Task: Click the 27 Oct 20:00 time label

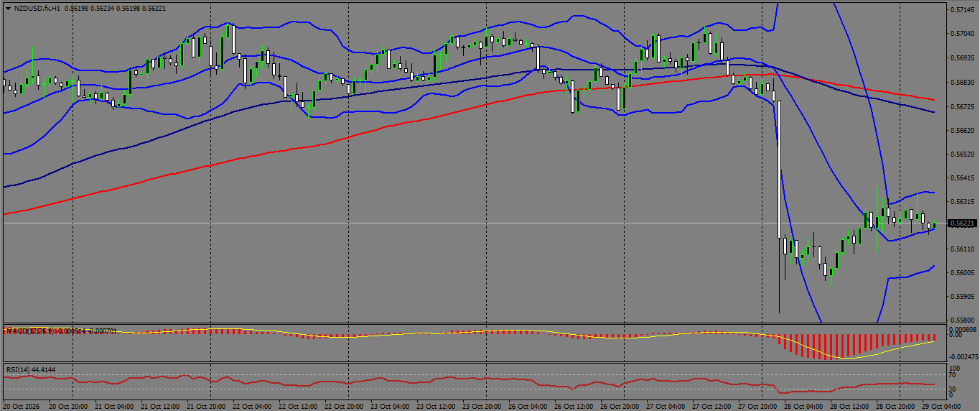Action: [757, 406]
